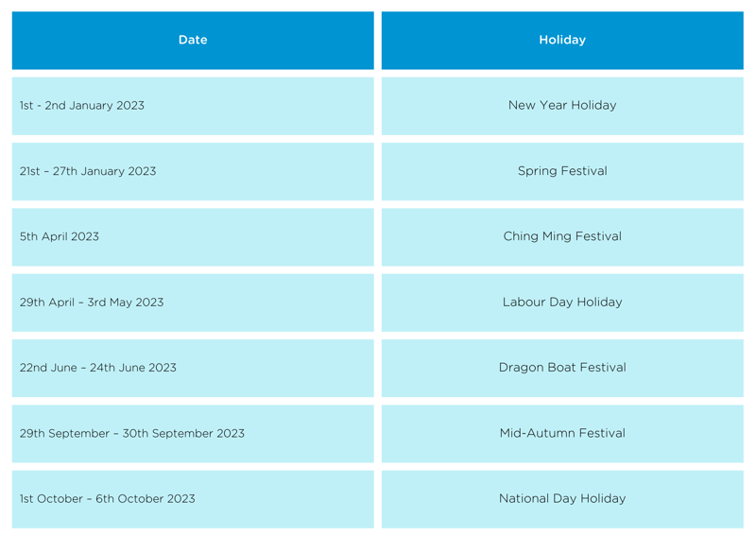Select the Labour Day Holiday cell

pyautogui.click(x=562, y=303)
